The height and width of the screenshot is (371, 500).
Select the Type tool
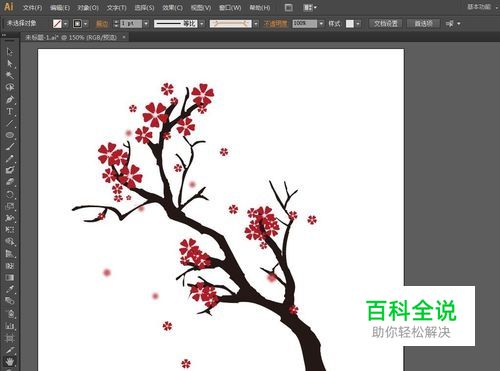pos(9,111)
